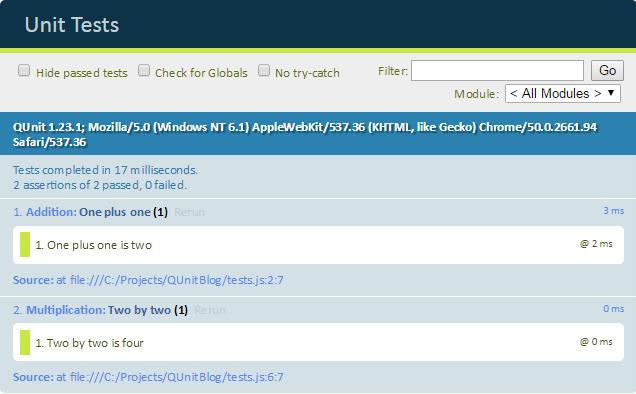Image resolution: width=636 pixels, height=394 pixels.
Task: Collapse the Addition: One plus one test
Action: (x=90, y=212)
